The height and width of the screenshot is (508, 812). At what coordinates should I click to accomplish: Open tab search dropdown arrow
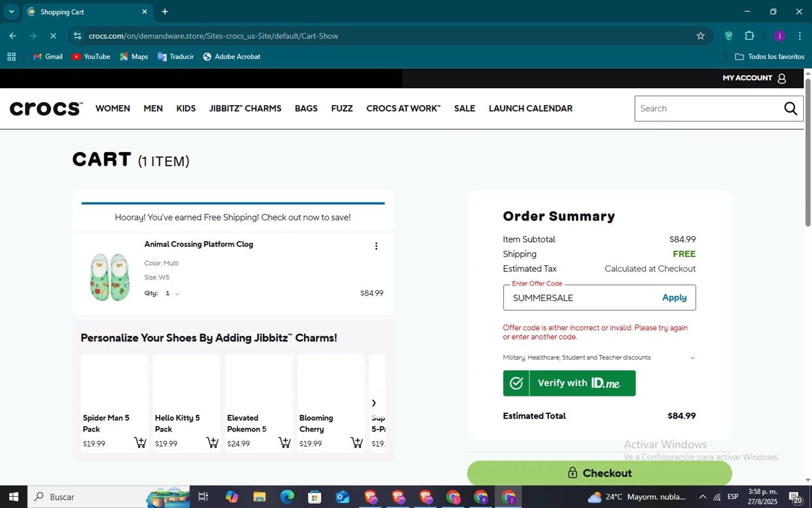(11, 11)
